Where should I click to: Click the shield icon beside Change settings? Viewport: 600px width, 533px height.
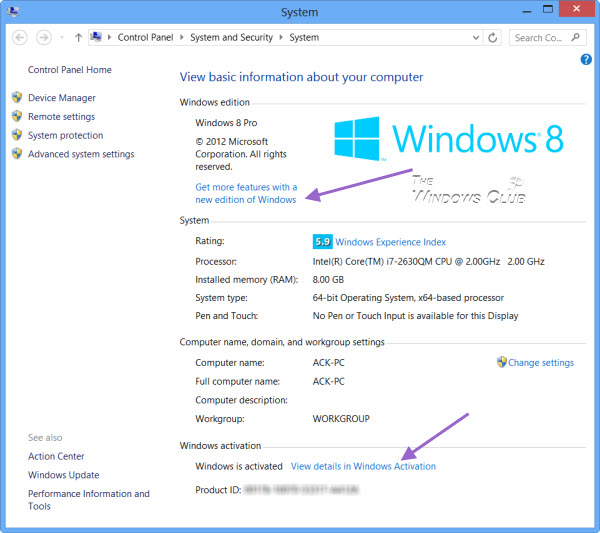click(502, 362)
